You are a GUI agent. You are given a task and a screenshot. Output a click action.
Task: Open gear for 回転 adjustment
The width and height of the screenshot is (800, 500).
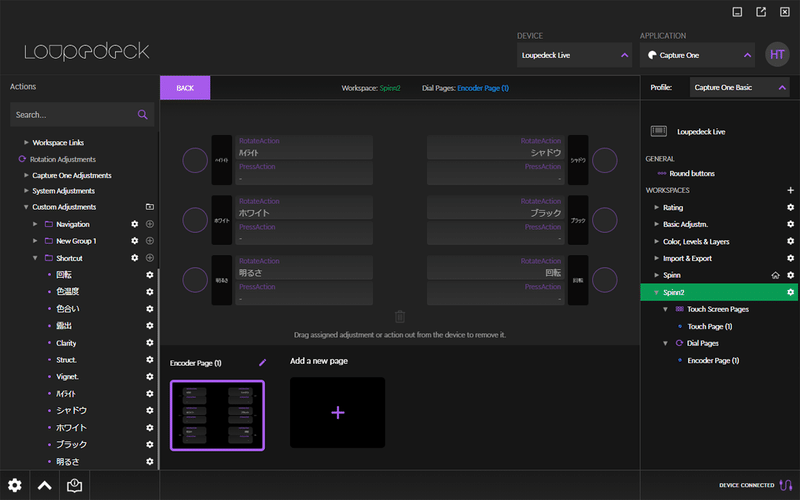coord(149,275)
